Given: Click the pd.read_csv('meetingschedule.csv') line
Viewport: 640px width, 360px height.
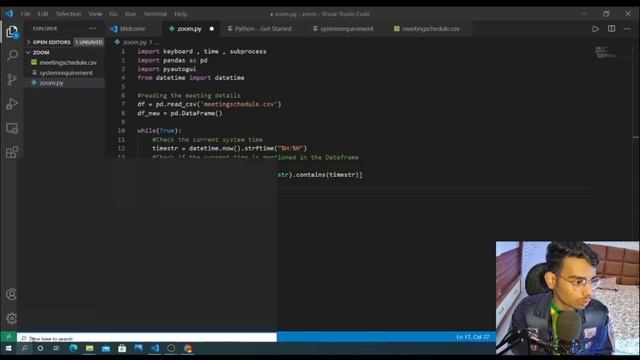Looking at the screenshot, I should click(209, 104).
